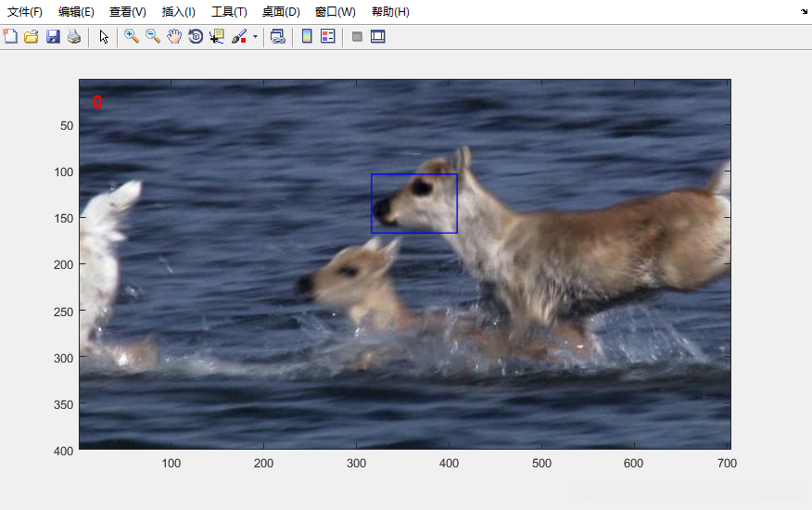Print the figure with the printer icon
This screenshot has height=510, width=812.
74,37
